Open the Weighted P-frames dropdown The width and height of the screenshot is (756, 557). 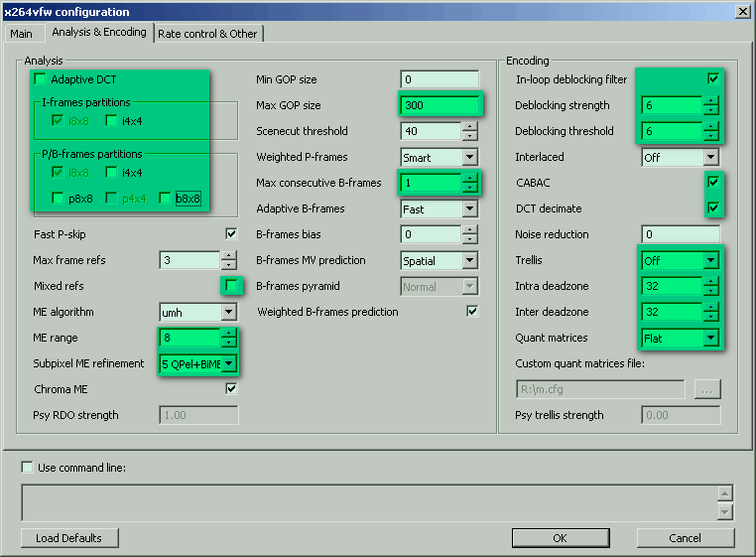pyautogui.click(x=469, y=157)
